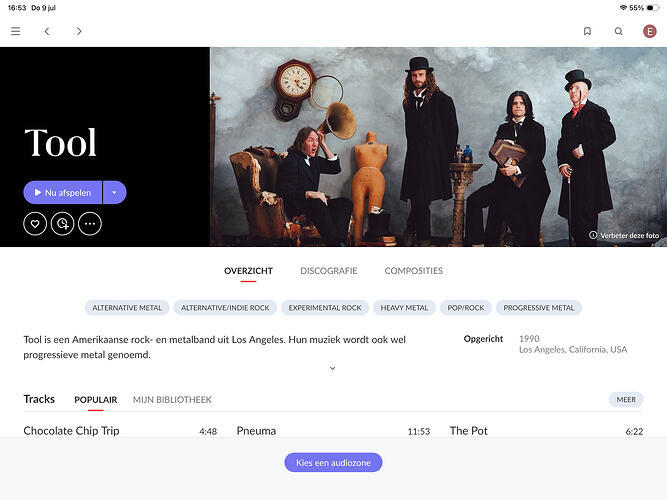The image size is (667, 500).
Task: Open the profile avatar labeled E
Action: pos(650,31)
